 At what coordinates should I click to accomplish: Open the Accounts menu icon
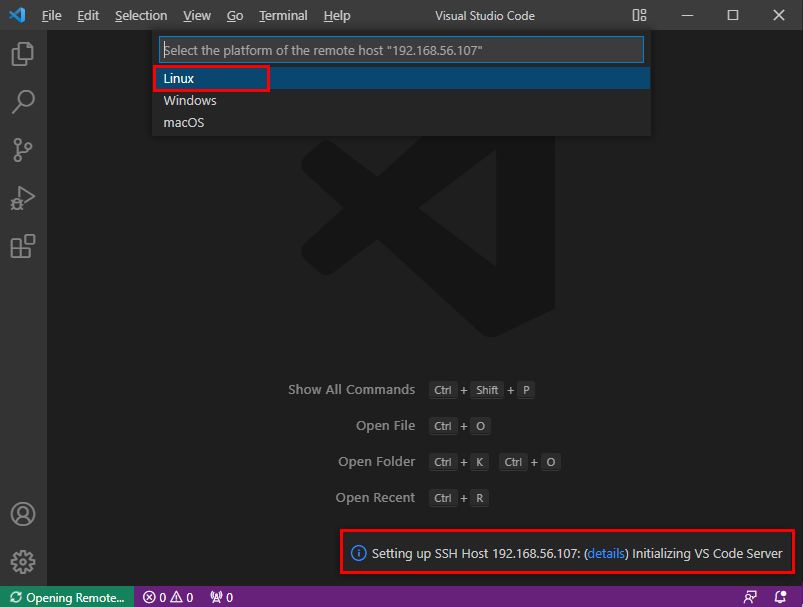(x=23, y=514)
